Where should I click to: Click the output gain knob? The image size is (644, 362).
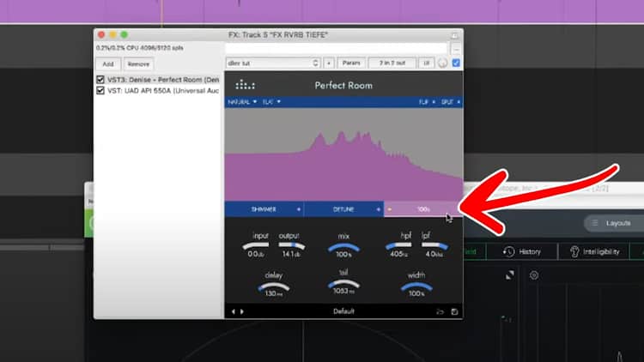click(292, 245)
